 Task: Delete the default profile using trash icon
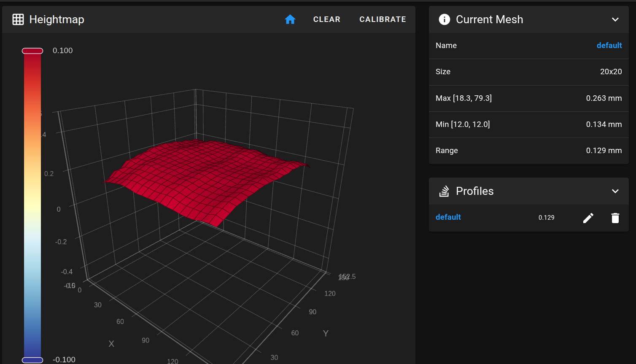click(615, 218)
